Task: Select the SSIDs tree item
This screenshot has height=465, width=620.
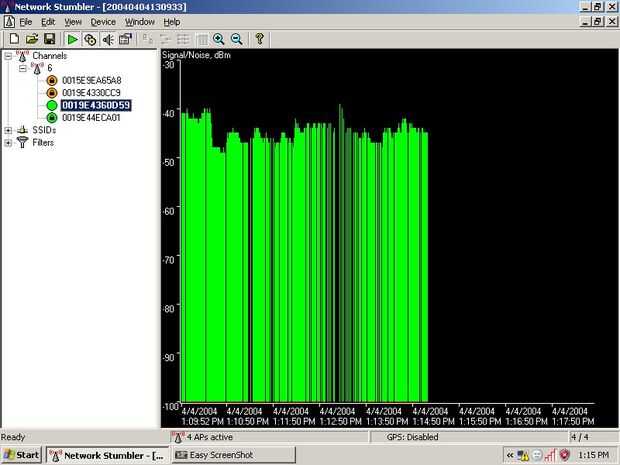Action: pos(44,130)
